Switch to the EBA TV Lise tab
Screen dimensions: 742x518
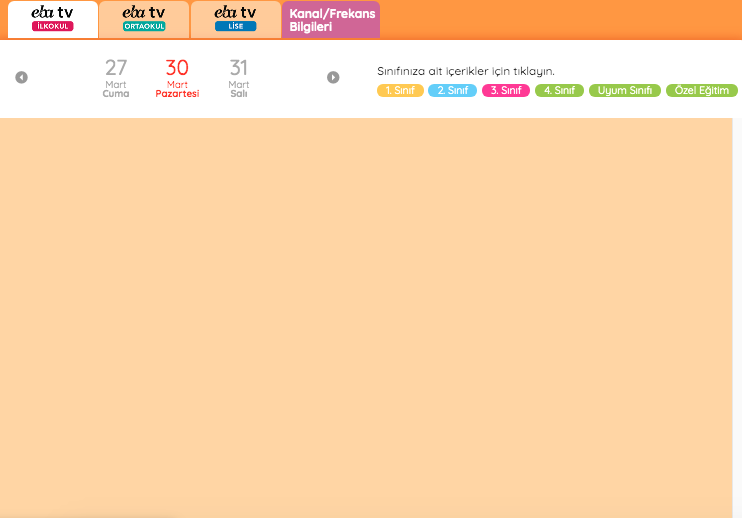click(x=235, y=19)
